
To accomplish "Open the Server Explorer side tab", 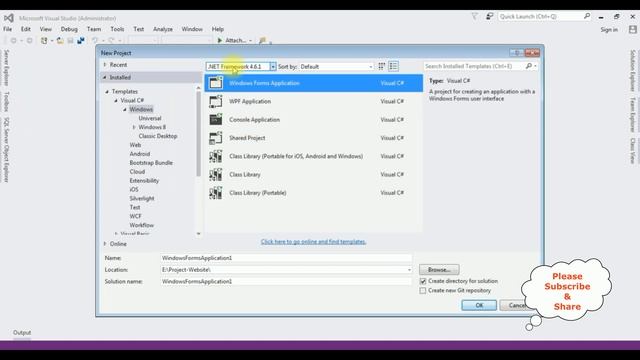I will pos(6,68).
